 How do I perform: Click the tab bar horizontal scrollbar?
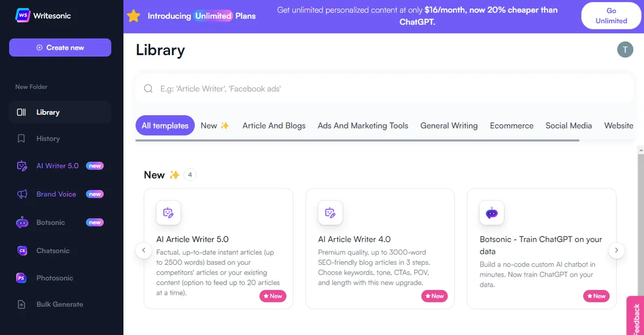pos(357,140)
